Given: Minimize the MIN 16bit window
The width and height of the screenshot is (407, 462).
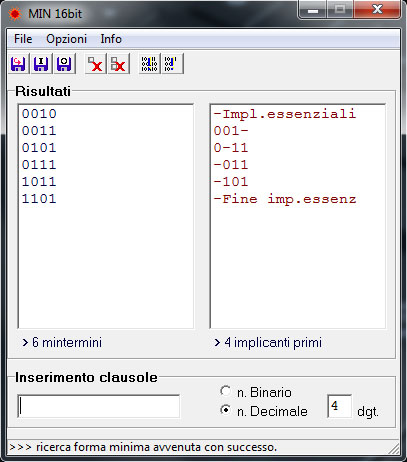Looking at the screenshot, I should (x=312, y=10).
